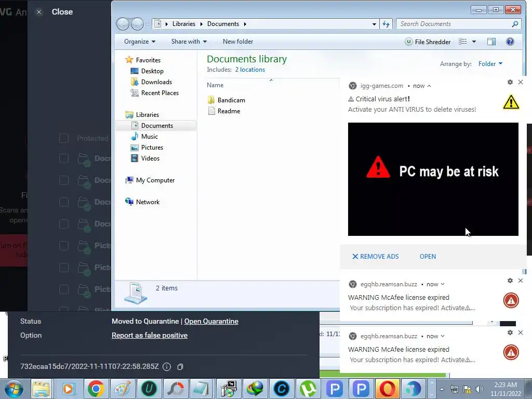Select the Music library
This screenshot has width=532, height=399.
click(x=149, y=137)
